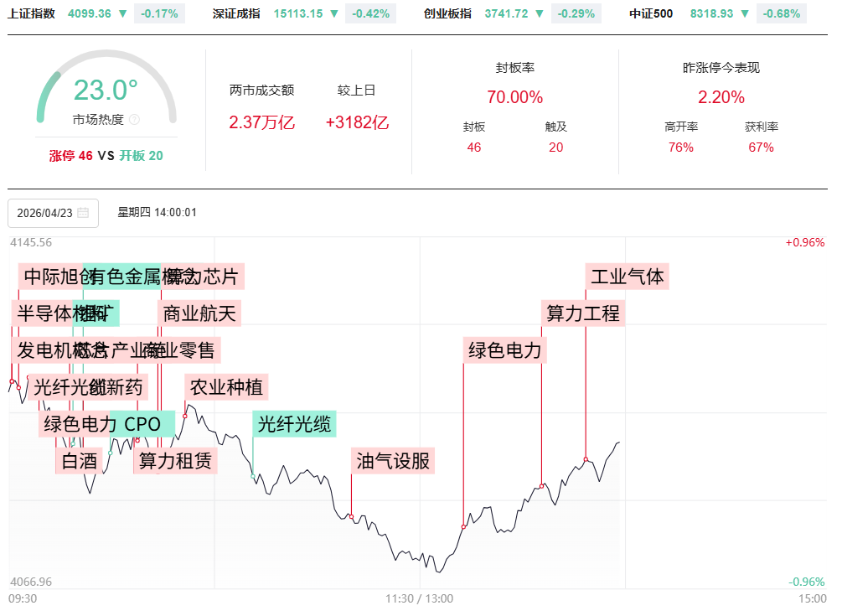Select the 工业气体 sector tag
The height and width of the screenshot is (616, 842).
[627, 277]
